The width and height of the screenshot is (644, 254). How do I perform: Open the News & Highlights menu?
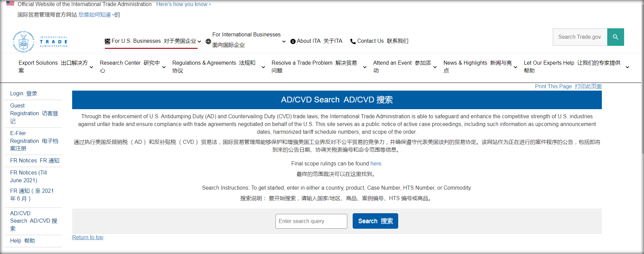478,67
